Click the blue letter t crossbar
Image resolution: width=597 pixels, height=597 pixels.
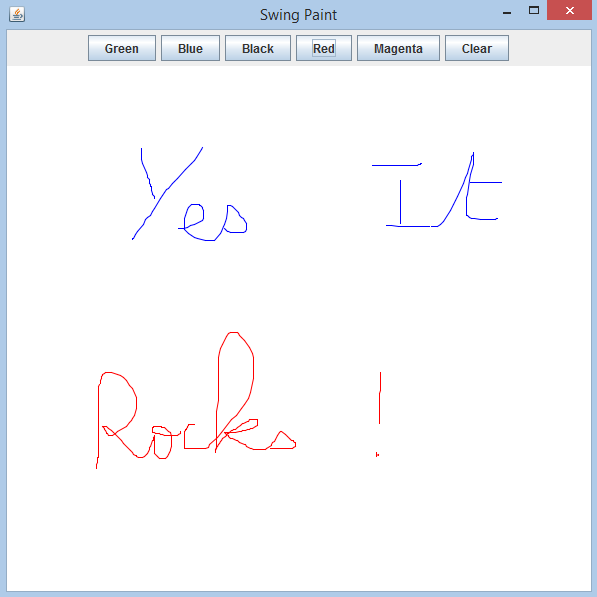485,182
